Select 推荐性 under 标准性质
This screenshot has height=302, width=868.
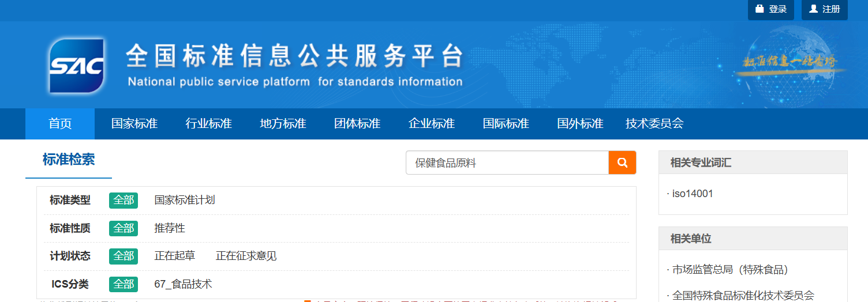[170, 228]
